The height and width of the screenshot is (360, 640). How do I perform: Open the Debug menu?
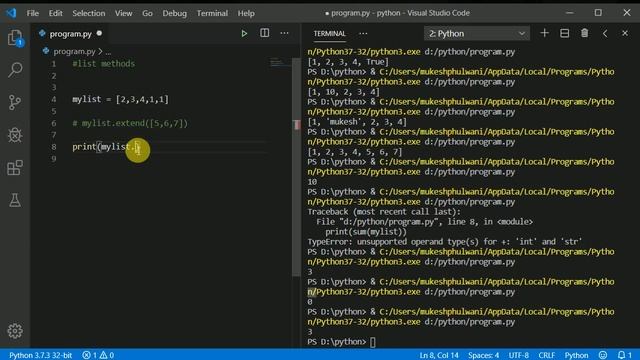(174, 13)
